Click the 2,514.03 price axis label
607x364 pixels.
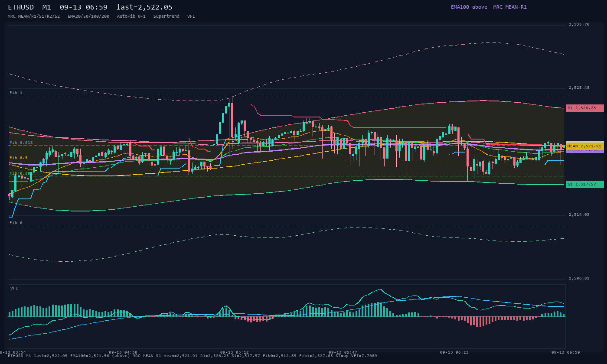pyautogui.click(x=579, y=214)
